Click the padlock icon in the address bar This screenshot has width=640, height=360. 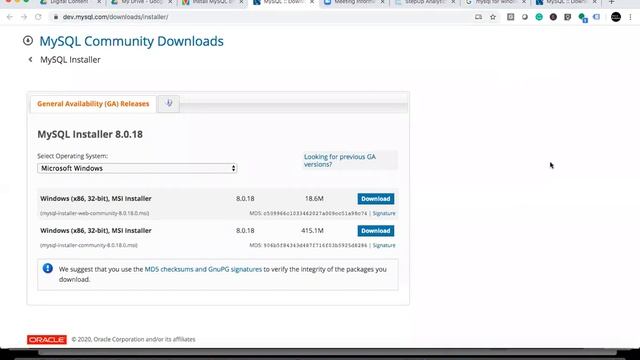coord(56,17)
